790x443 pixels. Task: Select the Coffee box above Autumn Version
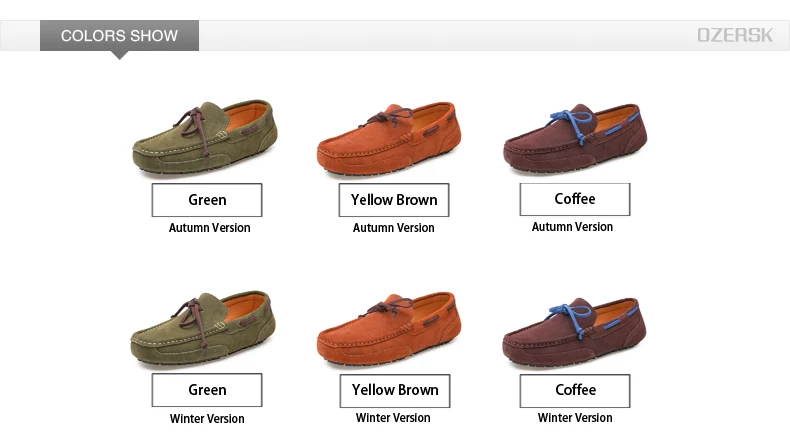point(575,199)
